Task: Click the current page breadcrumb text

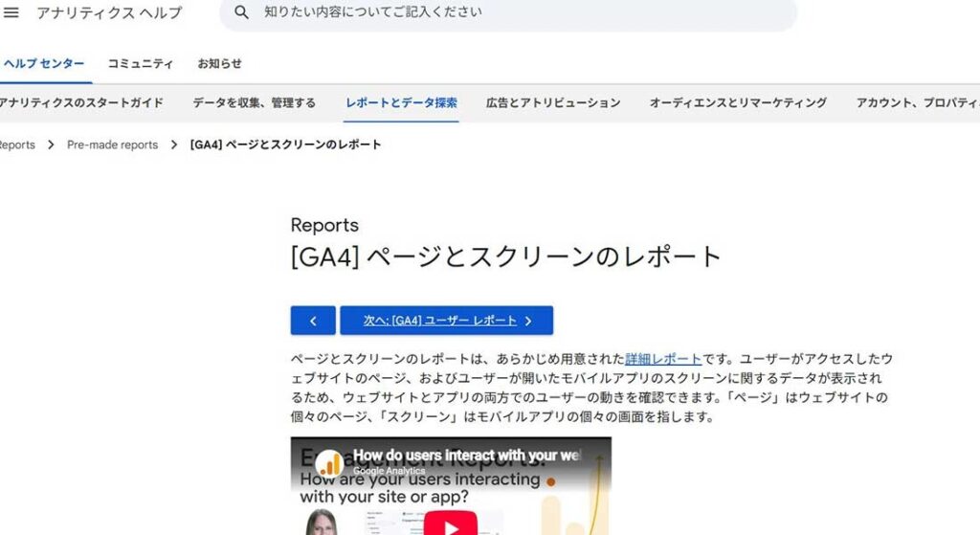Action: point(285,145)
